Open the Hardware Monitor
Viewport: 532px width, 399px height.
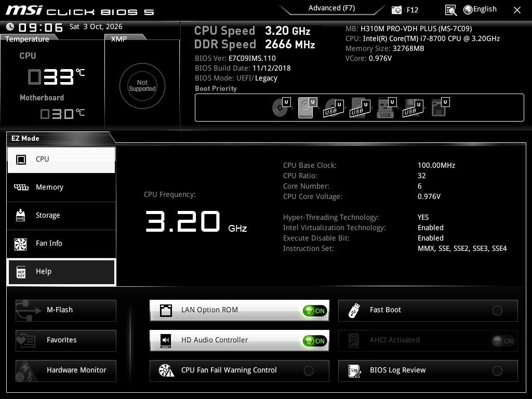coord(66,370)
